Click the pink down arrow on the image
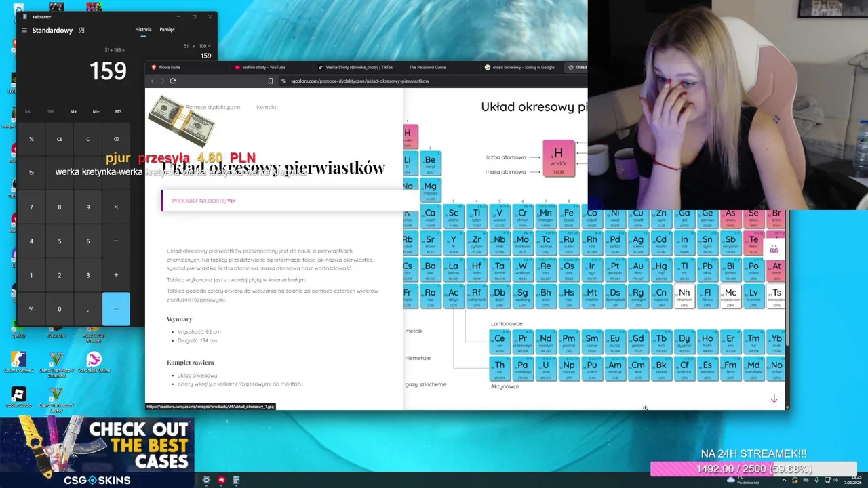 [x=774, y=399]
